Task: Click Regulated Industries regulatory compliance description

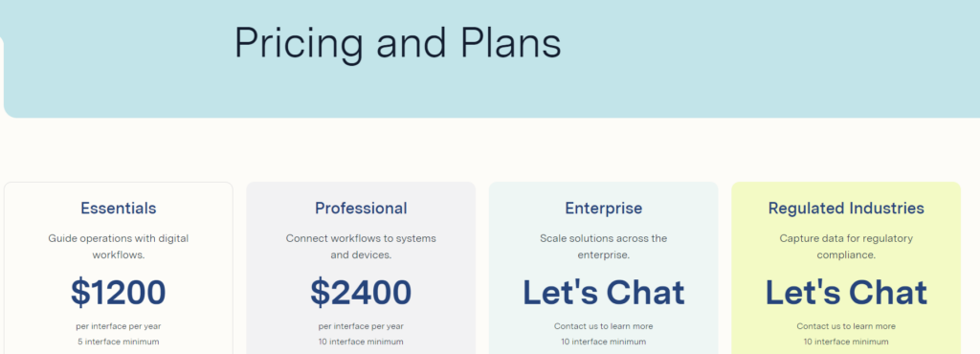Action: [846, 247]
